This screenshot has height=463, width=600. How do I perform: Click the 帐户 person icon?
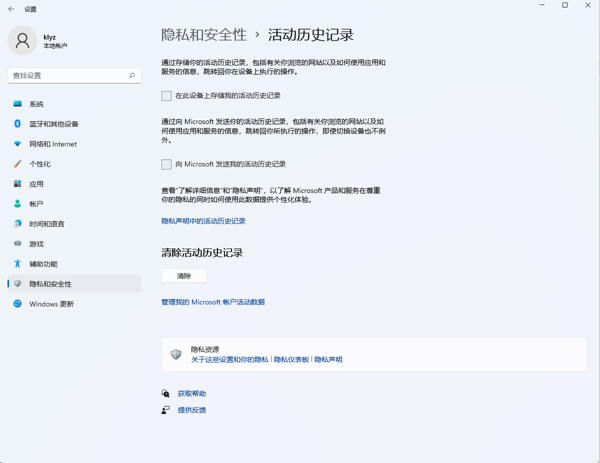[x=17, y=204]
